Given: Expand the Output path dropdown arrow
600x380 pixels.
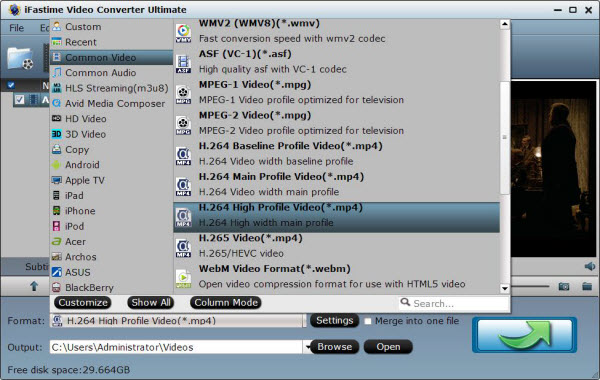Looking at the screenshot, I should pyautogui.click(x=307, y=347).
